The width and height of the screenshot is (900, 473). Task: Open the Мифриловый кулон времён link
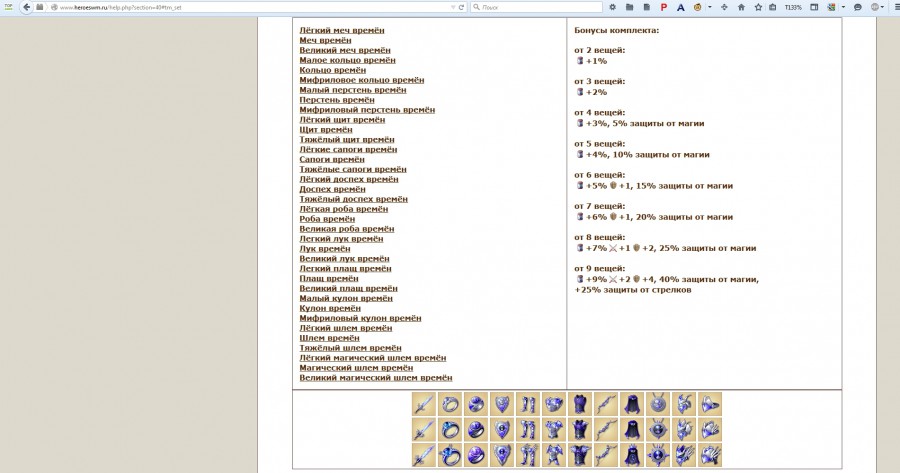[x=360, y=318]
